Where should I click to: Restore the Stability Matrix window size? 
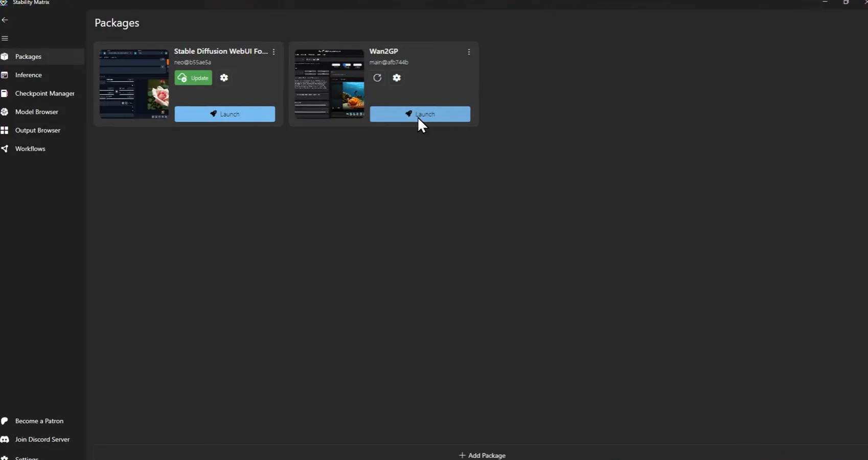pos(846,3)
